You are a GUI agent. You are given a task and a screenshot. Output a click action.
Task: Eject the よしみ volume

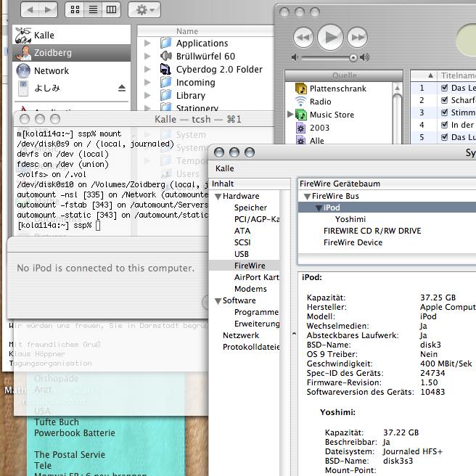(122, 89)
